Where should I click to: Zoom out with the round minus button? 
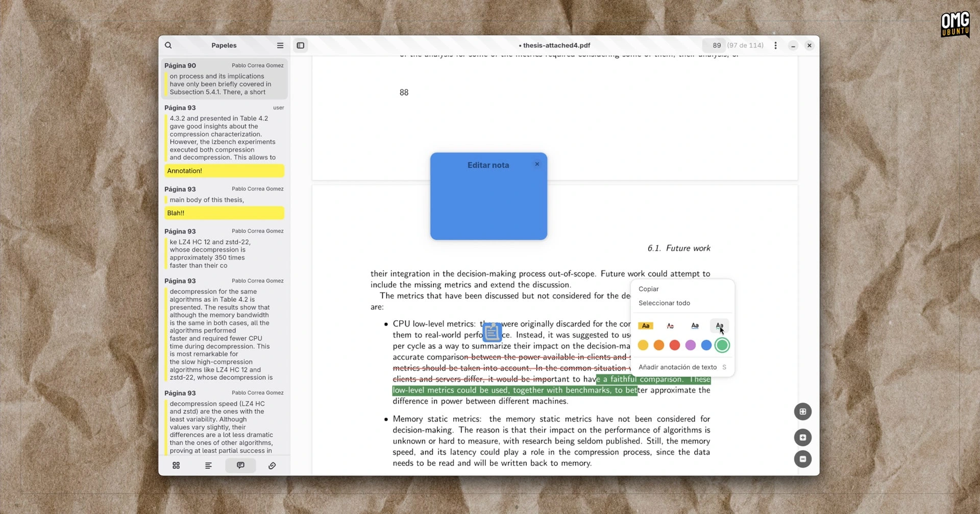803,459
